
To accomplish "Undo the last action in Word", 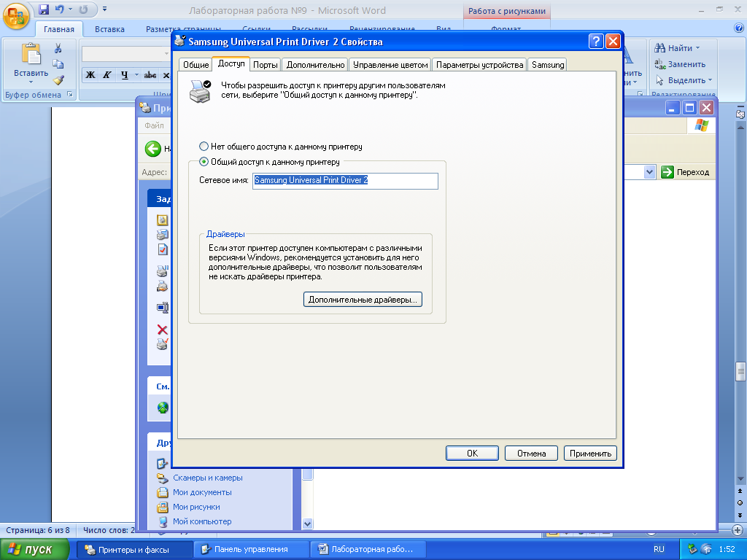I will point(60,9).
